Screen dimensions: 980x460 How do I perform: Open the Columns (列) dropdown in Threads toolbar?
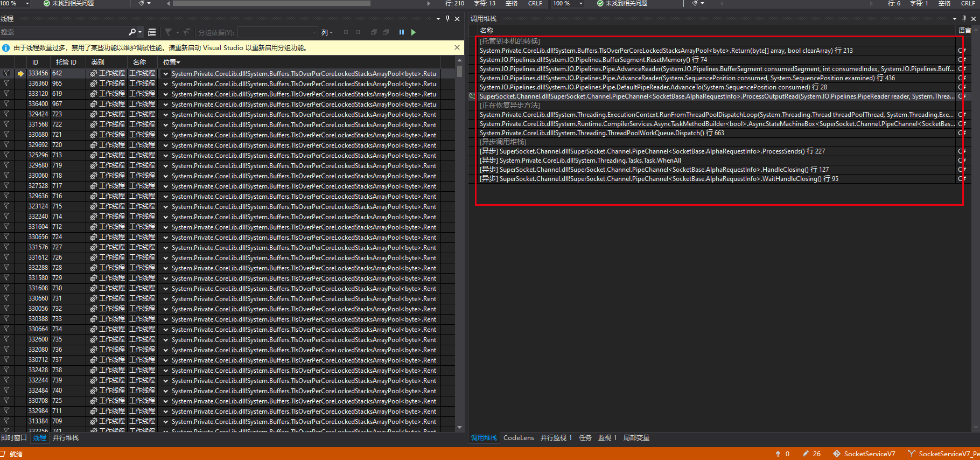tap(327, 32)
